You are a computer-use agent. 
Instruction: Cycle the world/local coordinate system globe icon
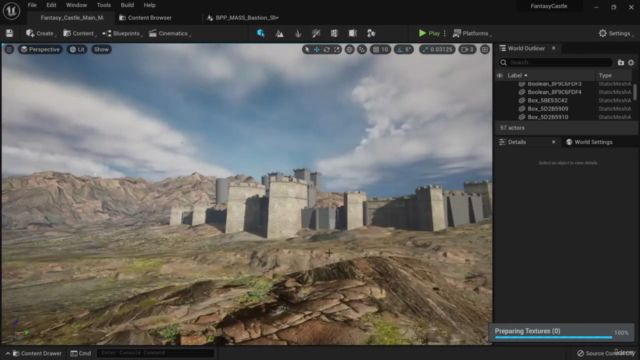[349, 49]
